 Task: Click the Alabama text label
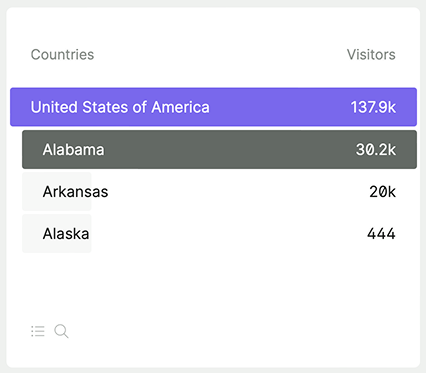(x=73, y=150)
